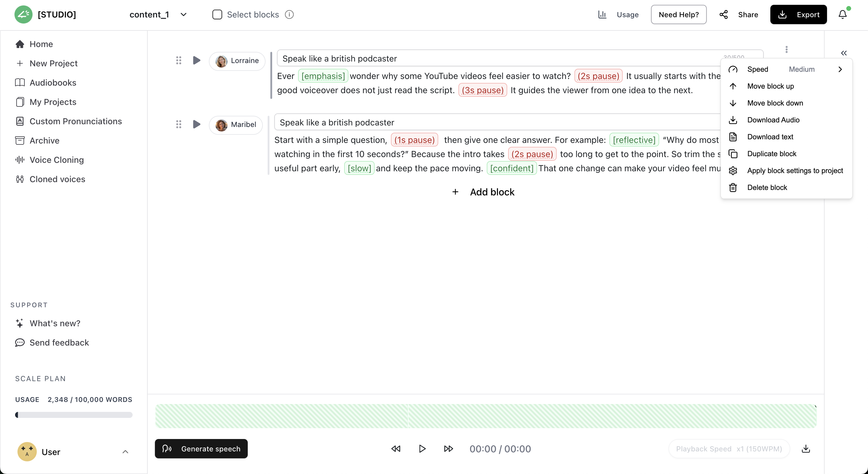Screen dimensions: 868x474
Task: Click the bottom download audio icon
Action: pyautogui.click(x=806, y=449)
